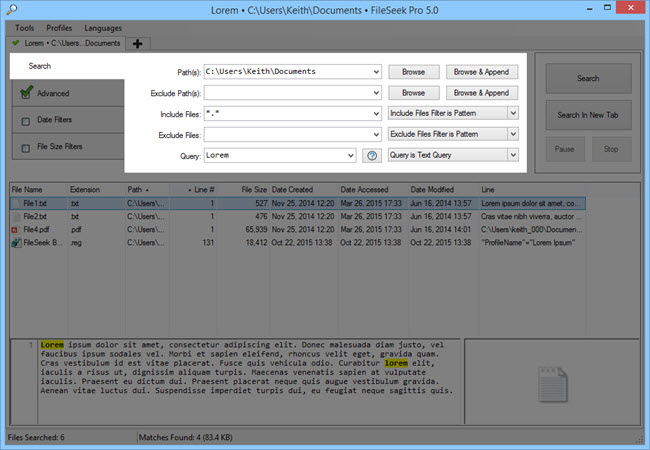Expand the Path(s) combo box dropdown arrow
Image resolution: width=650 pixels, height=450 pixels.
[x=376, y=72]
